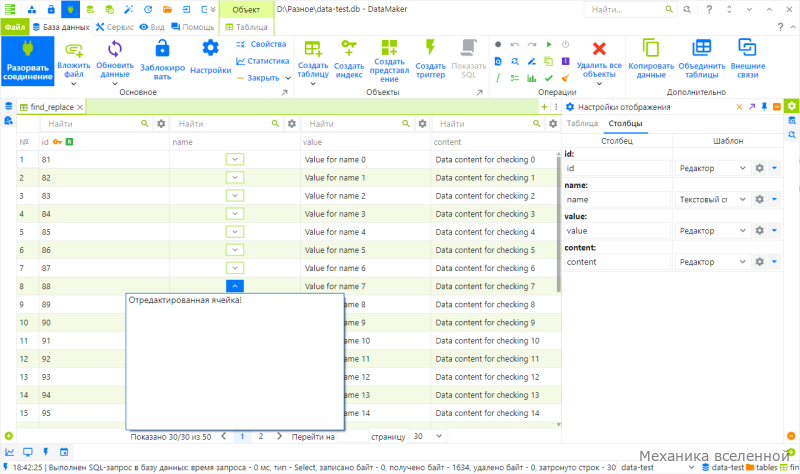Click bottom toolbar calendar icon
The image size is (800, 474).
coord(64,452)
